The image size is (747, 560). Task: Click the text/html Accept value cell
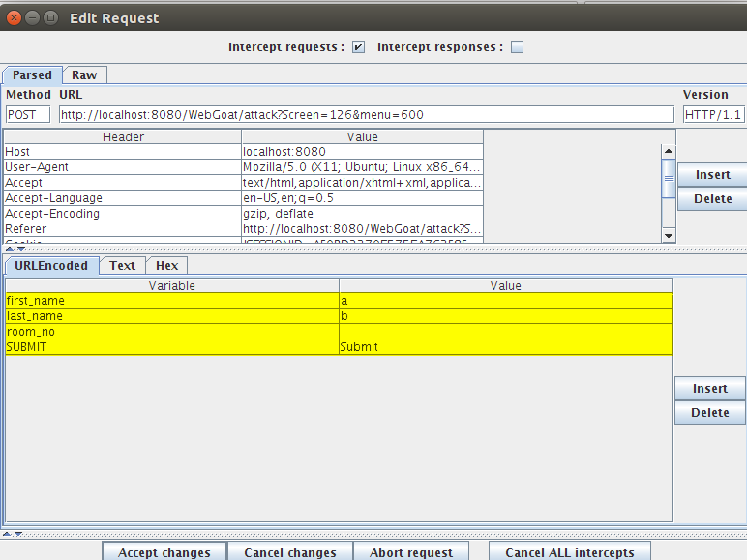pos(363,183)
